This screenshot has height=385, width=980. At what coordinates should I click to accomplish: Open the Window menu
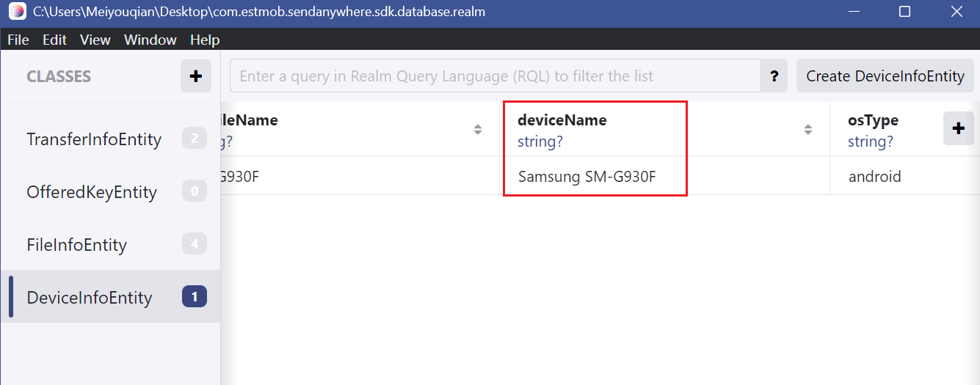tap(150, 40)
